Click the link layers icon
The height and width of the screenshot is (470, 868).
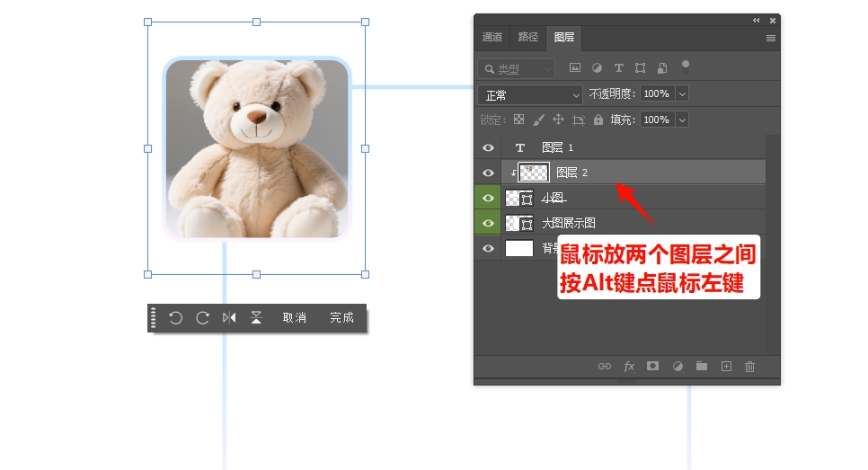[605, 367]
